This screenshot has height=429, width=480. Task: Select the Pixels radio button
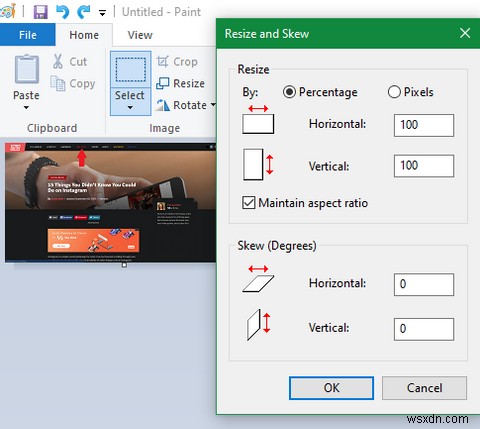394,92
